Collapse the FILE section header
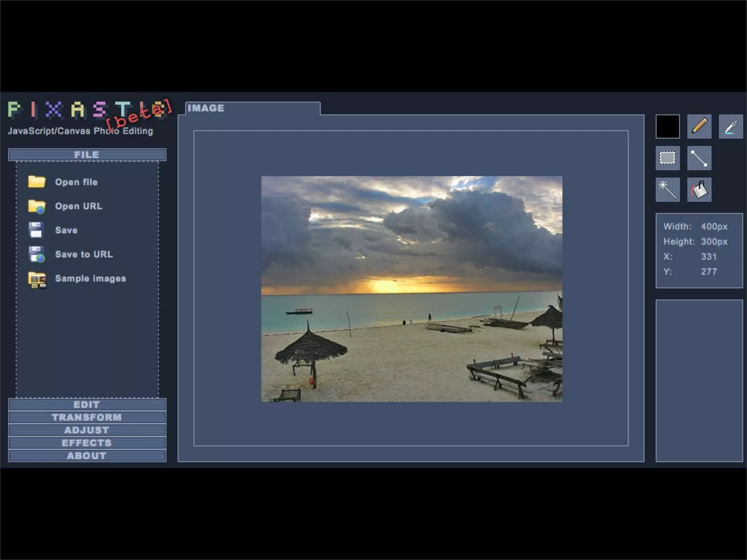The image size is (747, 560). pos(87,155)
